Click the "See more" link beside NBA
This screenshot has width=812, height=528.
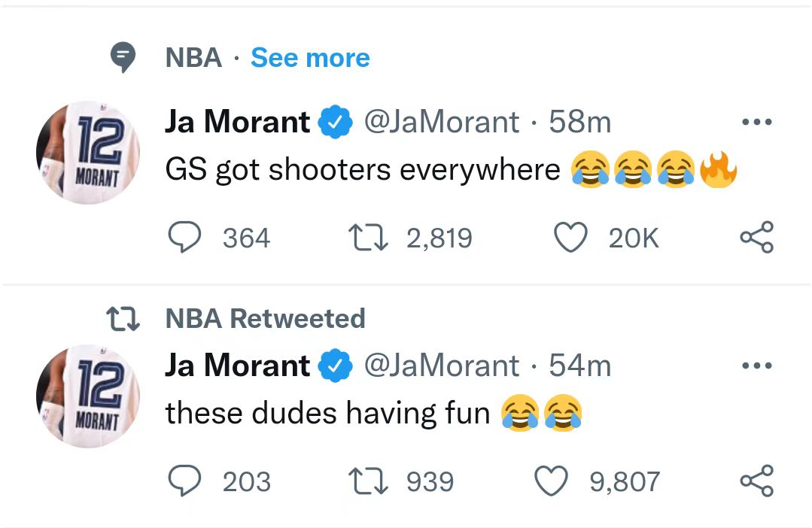[x=310, y=58]
